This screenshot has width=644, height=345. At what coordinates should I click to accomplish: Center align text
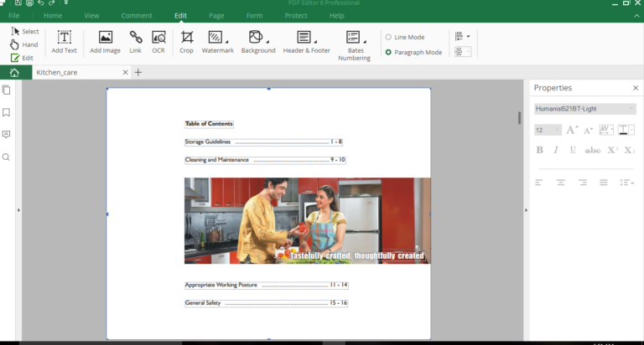561,183
